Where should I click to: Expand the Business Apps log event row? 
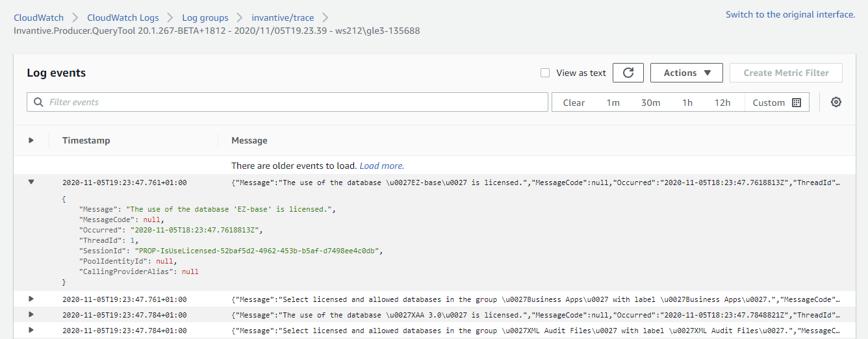pyautogui.click(x=31, y=299)
